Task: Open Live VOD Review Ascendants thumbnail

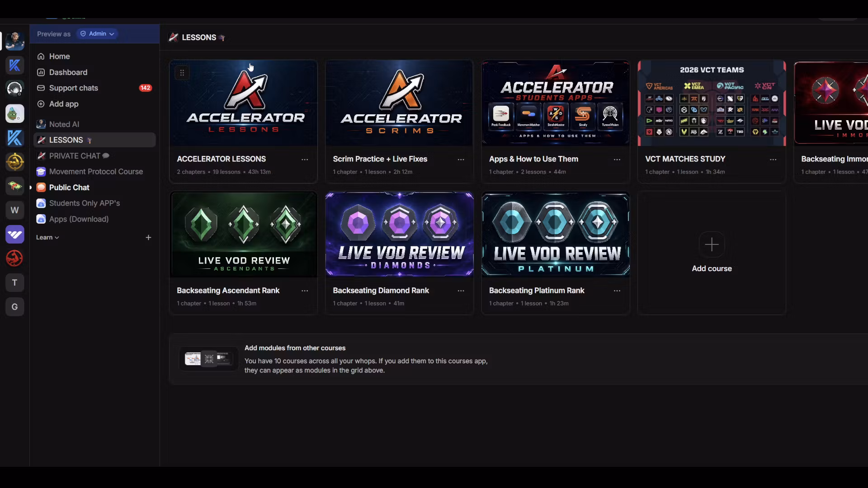Action: pos(243,235)
